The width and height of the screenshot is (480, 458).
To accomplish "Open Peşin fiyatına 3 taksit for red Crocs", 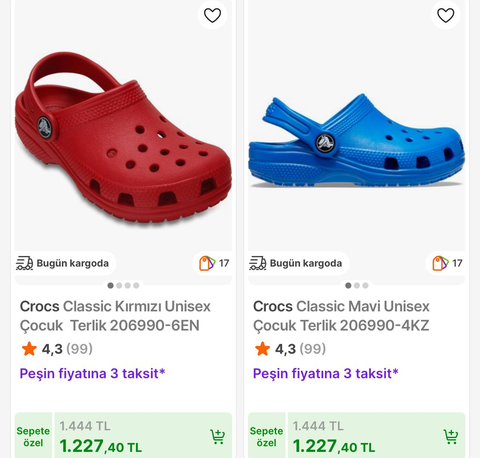I will pos(92,374).
